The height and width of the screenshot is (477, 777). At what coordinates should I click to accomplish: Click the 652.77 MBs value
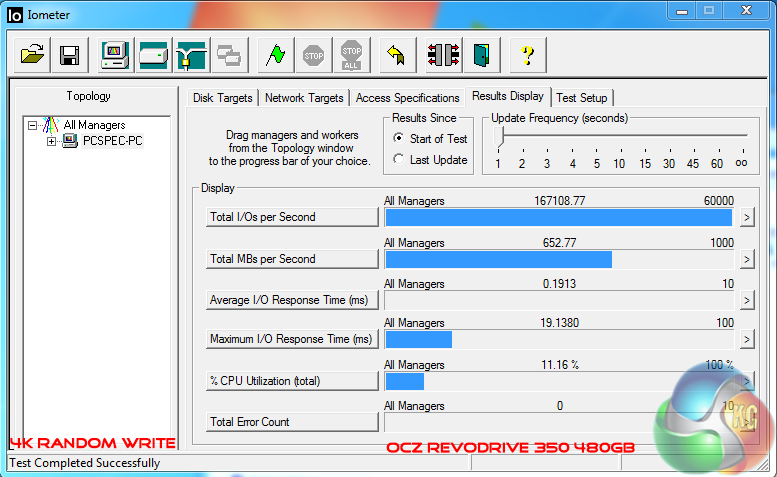pyautogui.click(x=559, y=243)
